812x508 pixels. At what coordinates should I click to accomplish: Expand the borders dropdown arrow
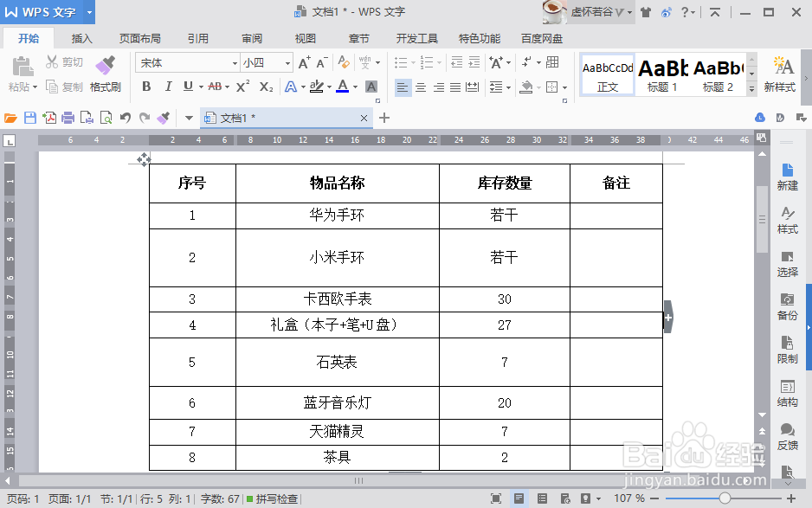click(564, 87)
